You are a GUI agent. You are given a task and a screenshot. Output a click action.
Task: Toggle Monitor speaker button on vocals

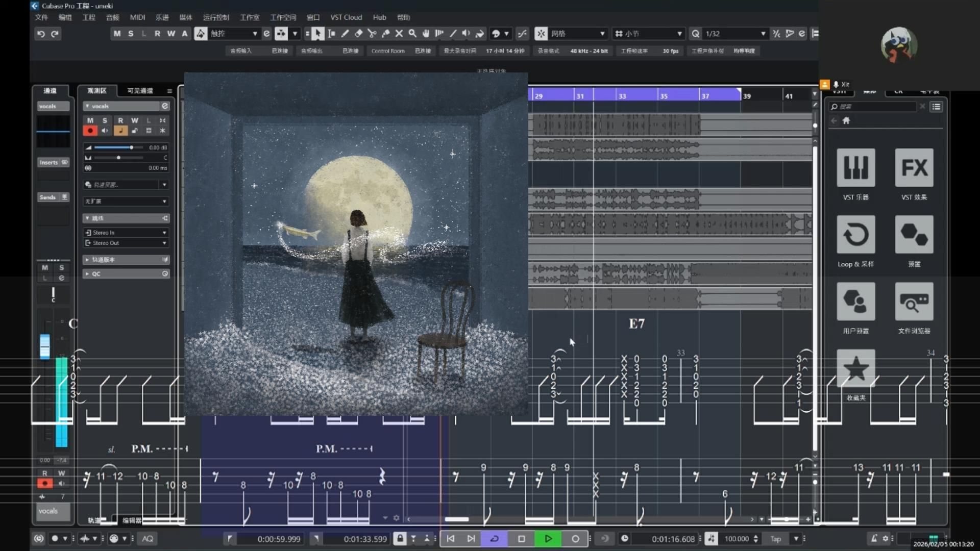click(x=105, y=131)
